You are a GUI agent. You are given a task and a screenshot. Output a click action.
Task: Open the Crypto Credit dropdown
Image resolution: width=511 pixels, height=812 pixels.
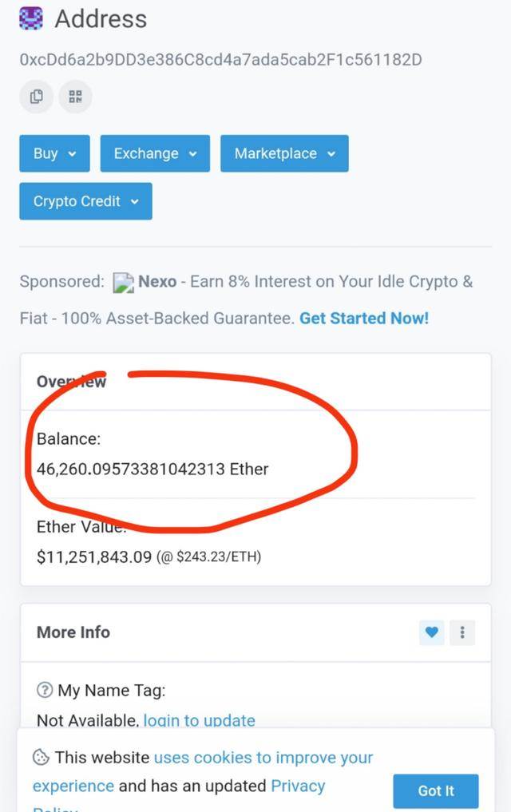click(85, 201)
